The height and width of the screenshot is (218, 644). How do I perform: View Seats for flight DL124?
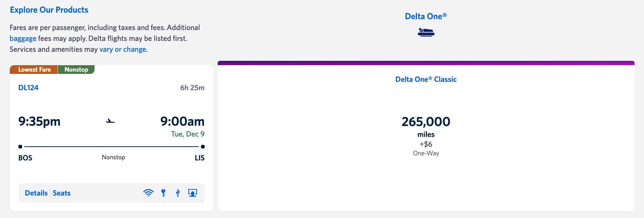(62, 193)
